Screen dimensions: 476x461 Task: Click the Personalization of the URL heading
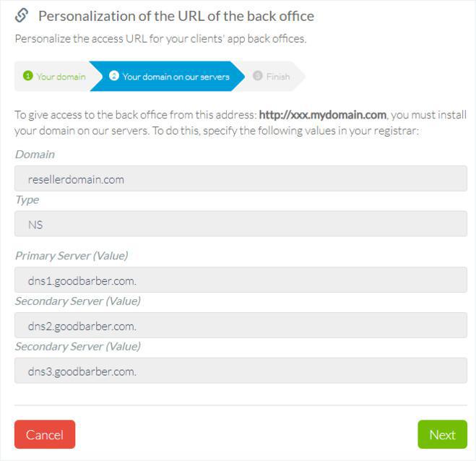point(176,16)
